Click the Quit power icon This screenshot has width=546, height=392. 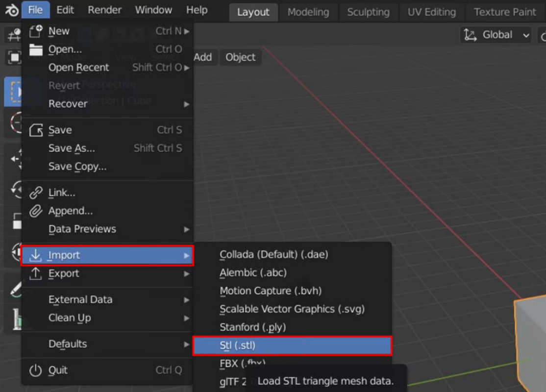pyautogui.click(x=35, y=370)
